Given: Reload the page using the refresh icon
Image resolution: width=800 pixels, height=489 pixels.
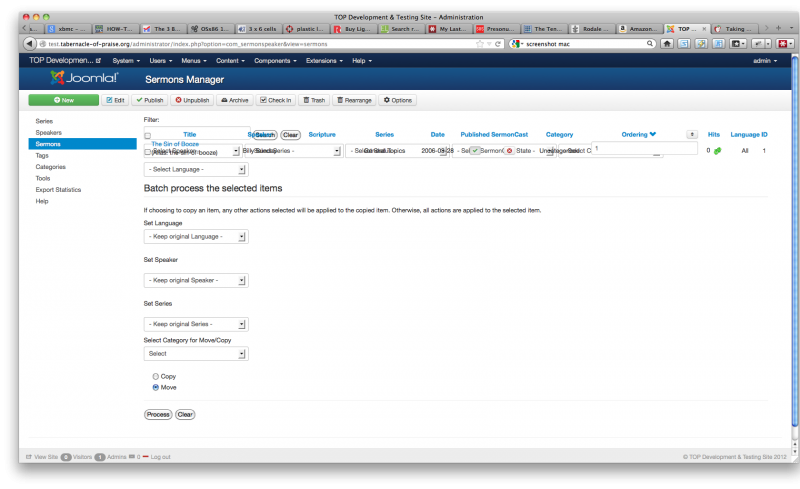Looking at the screenshot, I should 497,44.
